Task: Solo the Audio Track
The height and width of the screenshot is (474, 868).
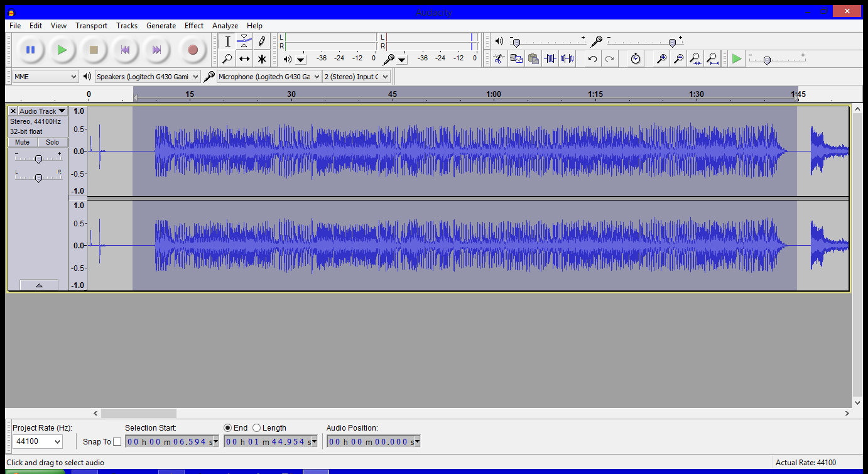Action: pos(52,142)
